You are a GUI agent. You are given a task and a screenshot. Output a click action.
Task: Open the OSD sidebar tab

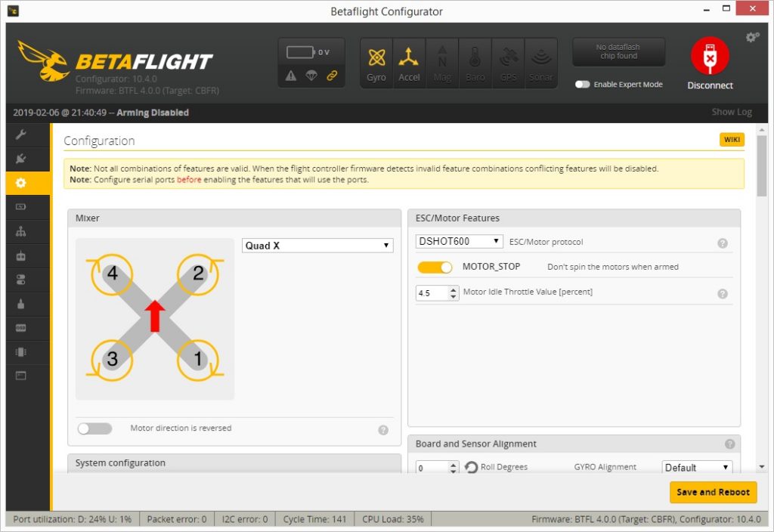[x=20, y=328]
